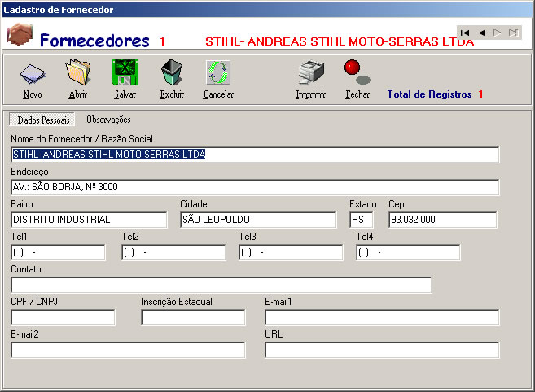Cancel the changes using the Cancelar arrows icon
The height and width of the screenshot is (392, 535).
point(218,72)
